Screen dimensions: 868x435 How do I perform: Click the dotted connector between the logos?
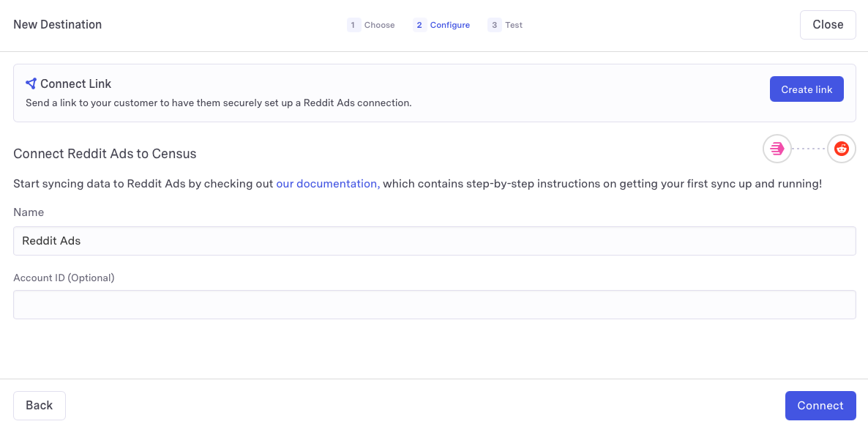tap(809, 149)
